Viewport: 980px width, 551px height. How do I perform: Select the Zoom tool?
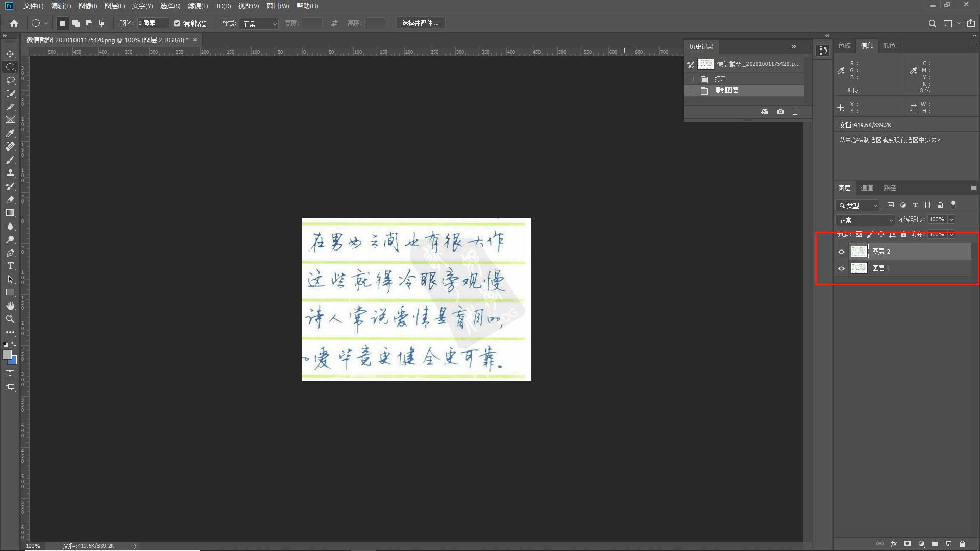[x=10, y=319]
